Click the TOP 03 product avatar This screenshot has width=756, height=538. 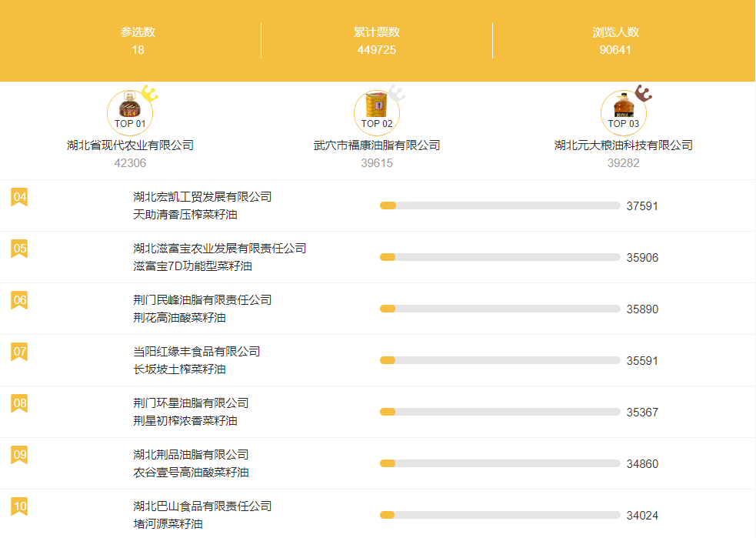(624, 112)
